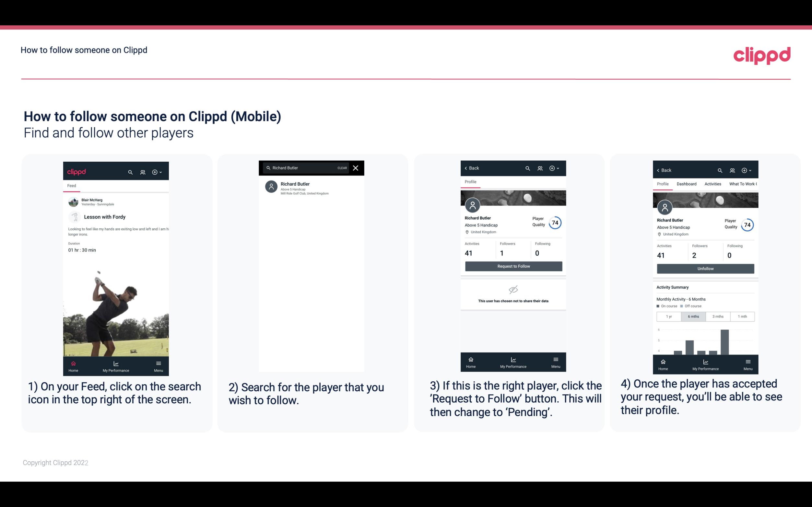Click the 'Request to Follow' button
This screenshot has width=812, height=507.
point(513,266)
